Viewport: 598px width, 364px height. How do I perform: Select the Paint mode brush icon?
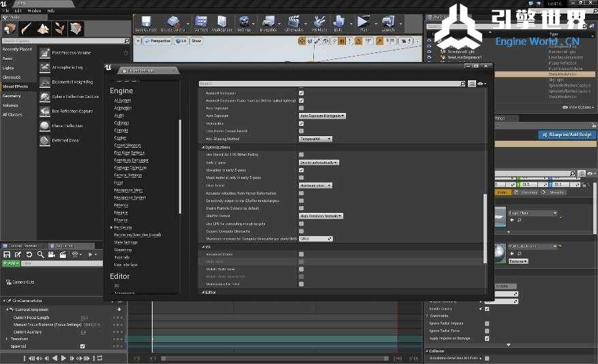27,29
